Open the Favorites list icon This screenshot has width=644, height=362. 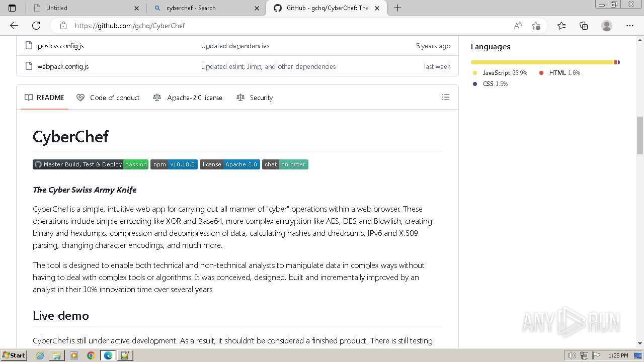[x=561, y=26]
